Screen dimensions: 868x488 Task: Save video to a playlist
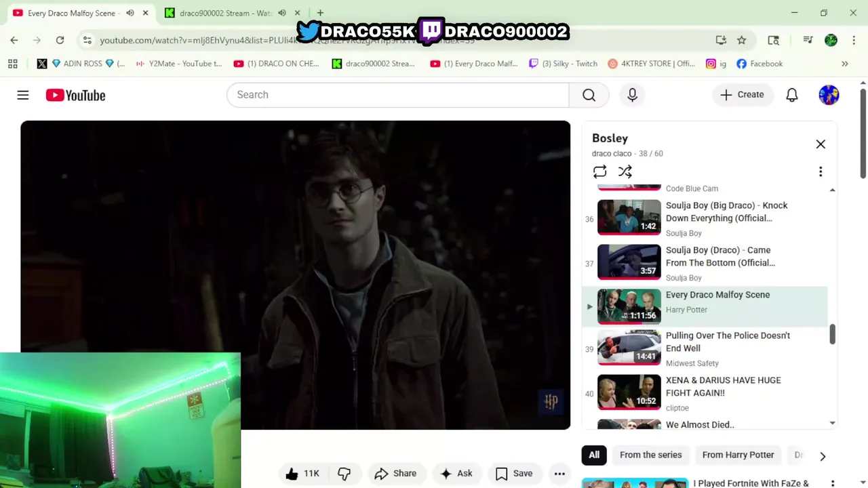(513, 474)
